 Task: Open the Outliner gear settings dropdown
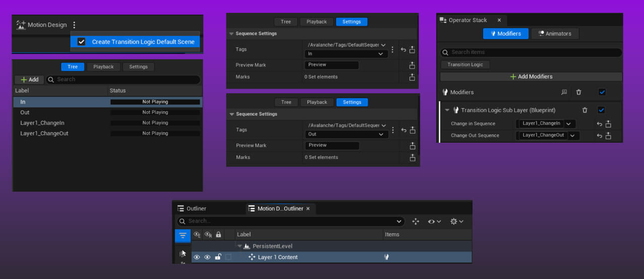pyautogui.click(x=457, y=221)
